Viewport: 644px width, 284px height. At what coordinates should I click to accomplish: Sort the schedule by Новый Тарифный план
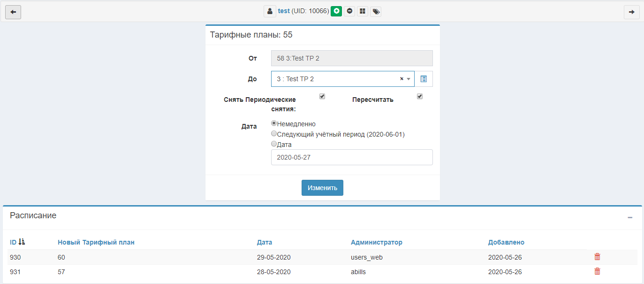coord(96,243)
